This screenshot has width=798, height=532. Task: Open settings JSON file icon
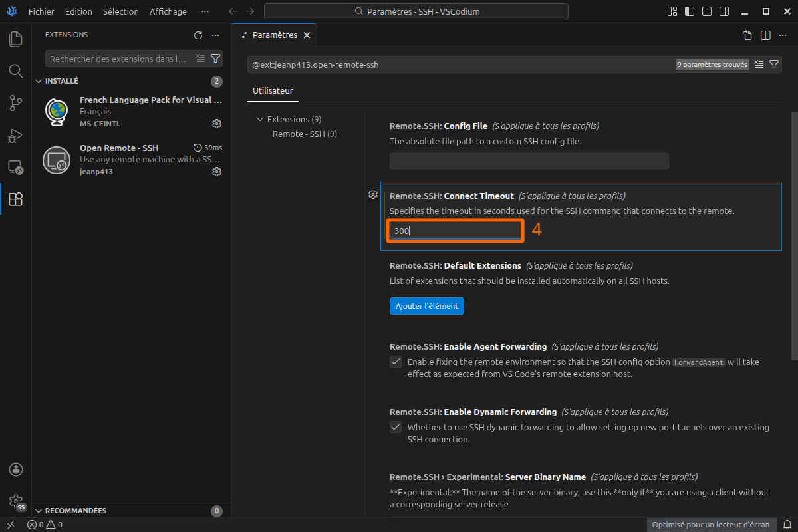(747, 35)
